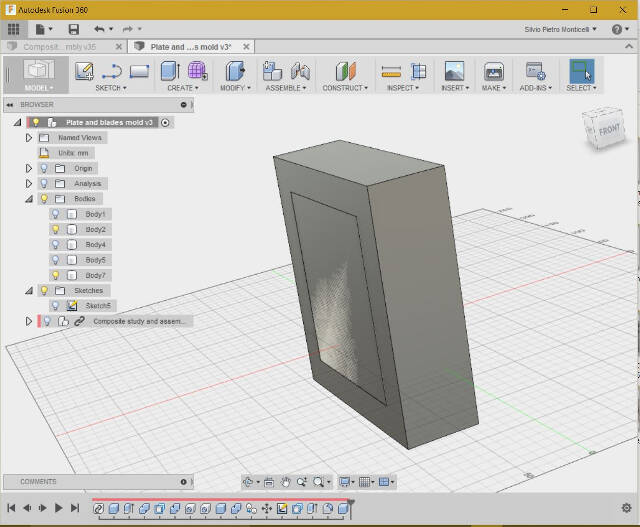
Task: Collapse the Bodies folder
Action: point(29,199)
